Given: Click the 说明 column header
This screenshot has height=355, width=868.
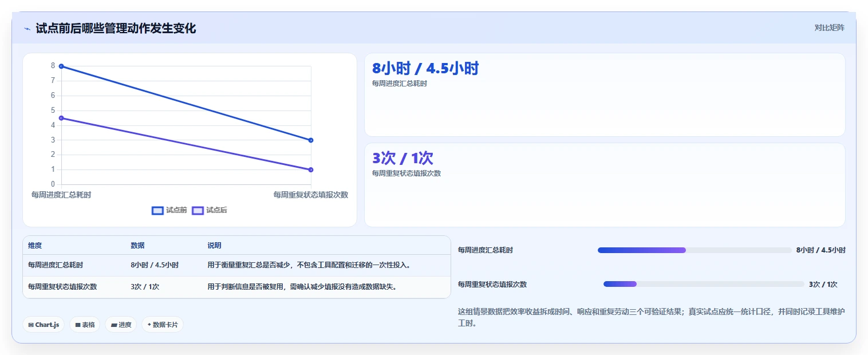Looking at the screenshot, I should 214,246.
